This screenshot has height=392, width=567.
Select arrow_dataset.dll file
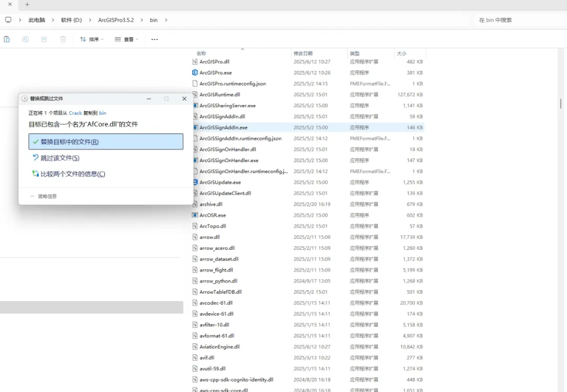(219, 259)
